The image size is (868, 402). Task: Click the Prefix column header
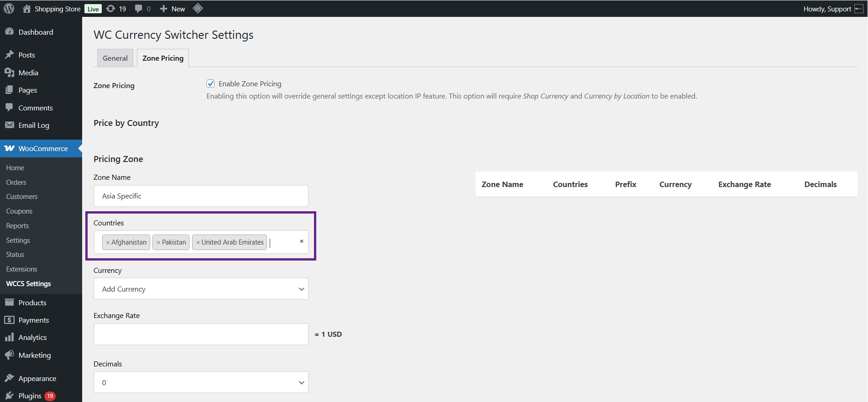click(626, 184)
